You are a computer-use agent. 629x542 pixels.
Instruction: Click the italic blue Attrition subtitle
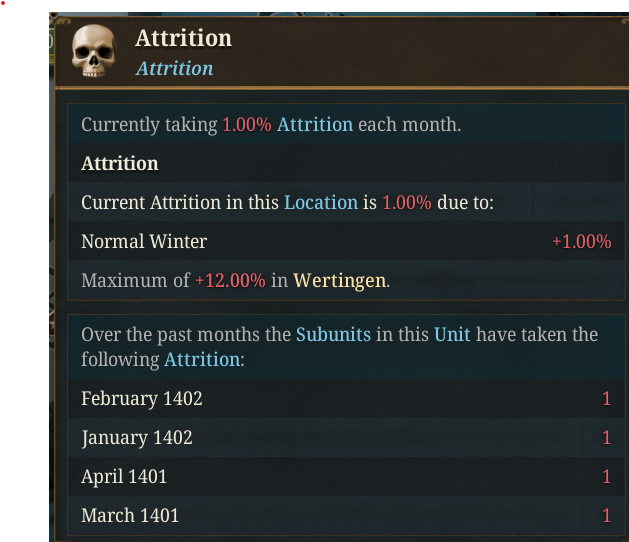coord(174,68)
